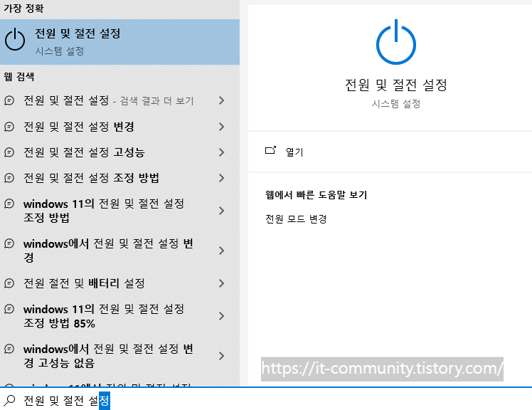Click search bubble icon beside windows에서 전원 및 절전 설정 변경
This screenshot has height=410, width=532.
click(x=9, y=243)
